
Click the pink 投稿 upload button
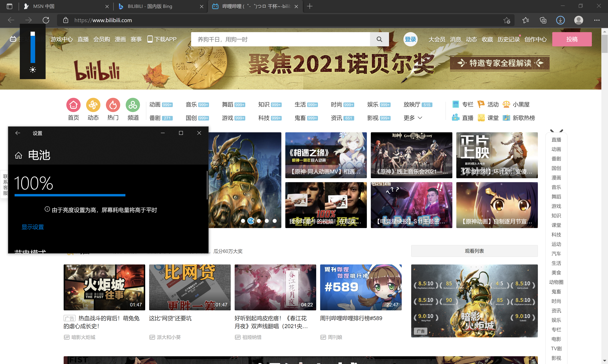(572, 39)
